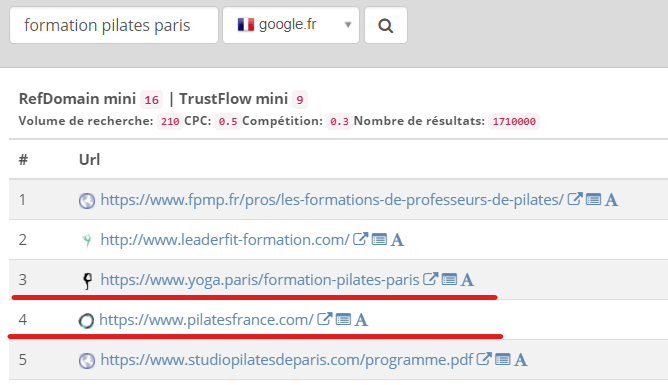Click external-link icon in fpmp.fr row

pyautogui.click(x=575, y=199)
